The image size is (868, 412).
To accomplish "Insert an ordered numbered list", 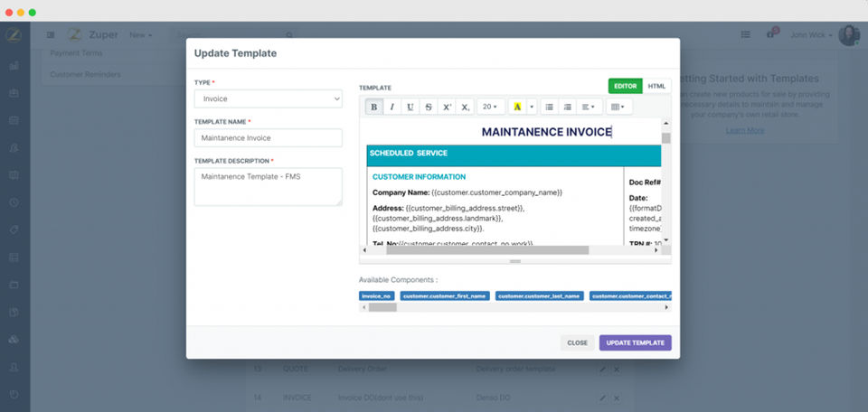I will tap(568, 107).
